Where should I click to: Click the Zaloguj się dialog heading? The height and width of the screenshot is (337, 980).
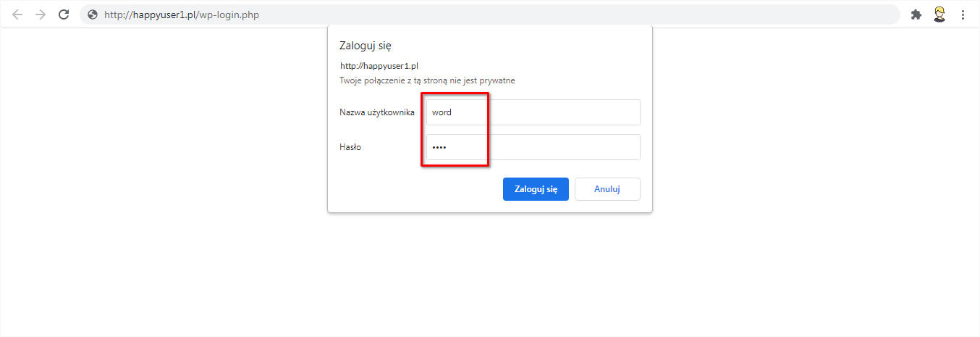(x=366, y=46)
